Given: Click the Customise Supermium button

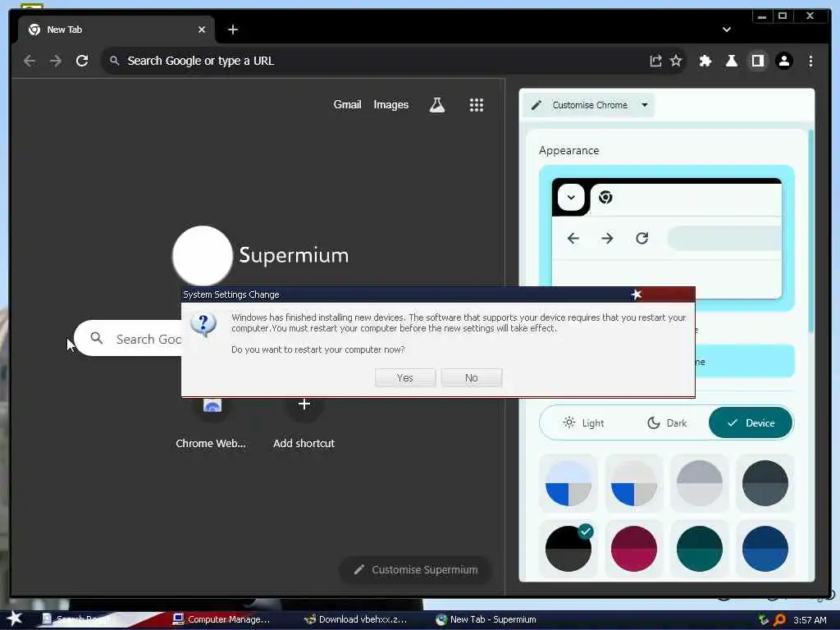Looking at the screenshot, I should (416, 570).
